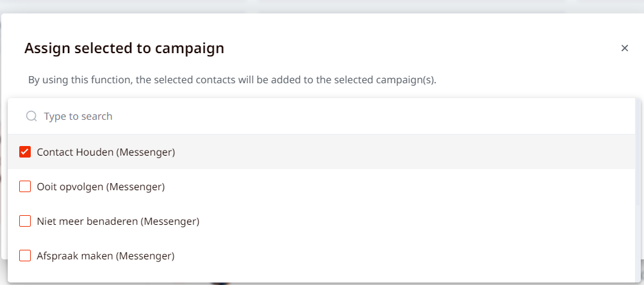Select the Contact Houden (Messenger) label text
This screenshot has width=644, height=285.
tap(106, 152)
